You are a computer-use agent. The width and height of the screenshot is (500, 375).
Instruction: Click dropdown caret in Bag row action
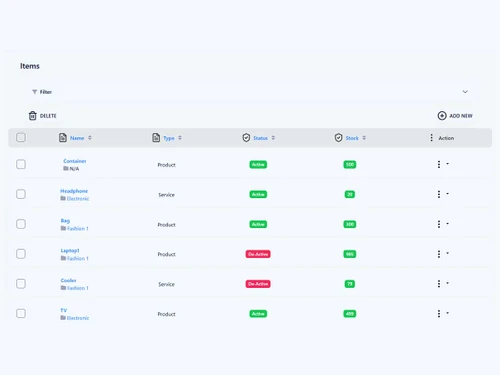pos(447,224)
